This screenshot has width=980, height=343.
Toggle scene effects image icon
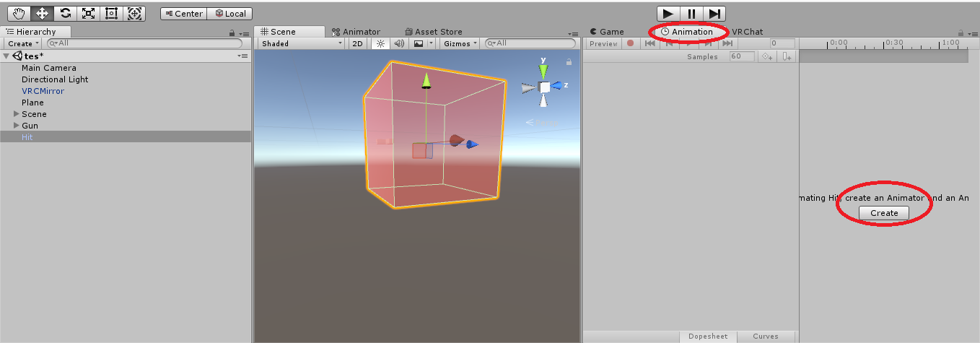pos(419,43)
